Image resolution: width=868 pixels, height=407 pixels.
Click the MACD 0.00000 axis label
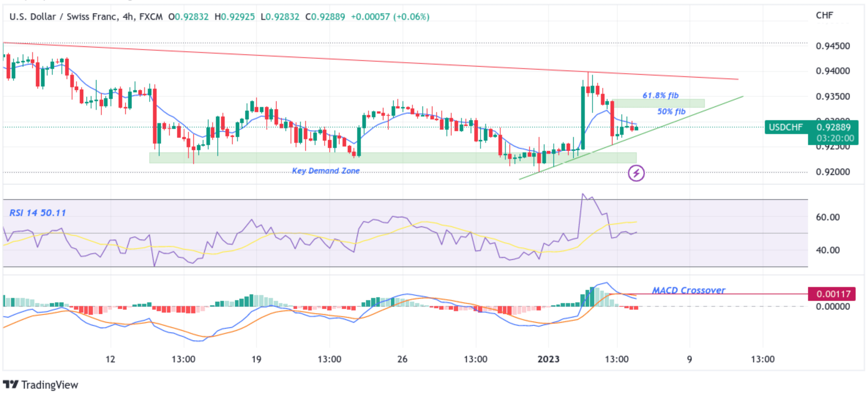833,307
